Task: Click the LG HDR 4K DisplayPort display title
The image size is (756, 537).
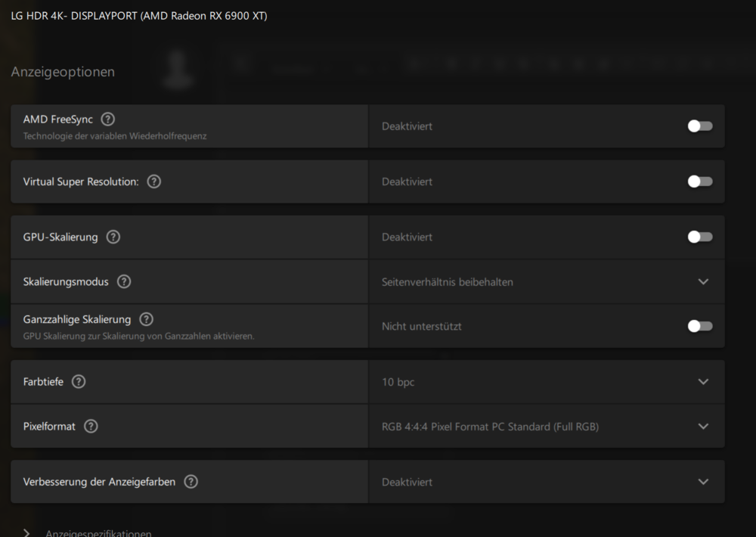Action: tap(139, 16)
